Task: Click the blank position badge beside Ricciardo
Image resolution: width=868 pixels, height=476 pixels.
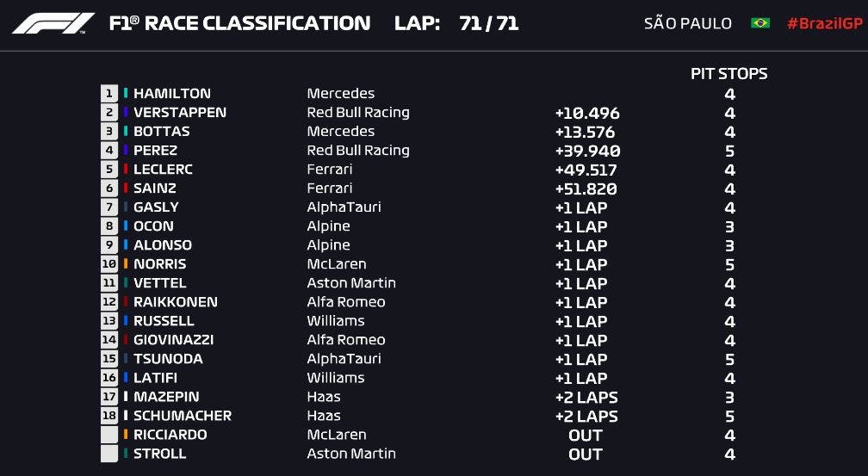Action: click(108, 435)
